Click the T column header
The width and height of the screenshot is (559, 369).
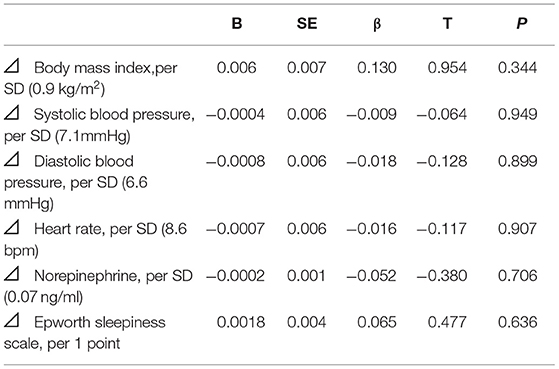click(x=447, y=24)
